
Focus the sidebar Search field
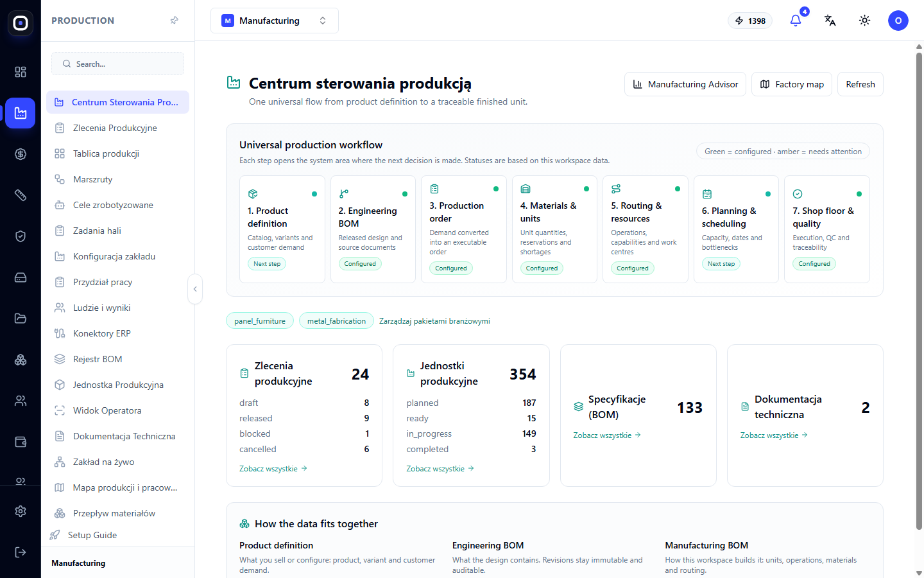point(117,64)
